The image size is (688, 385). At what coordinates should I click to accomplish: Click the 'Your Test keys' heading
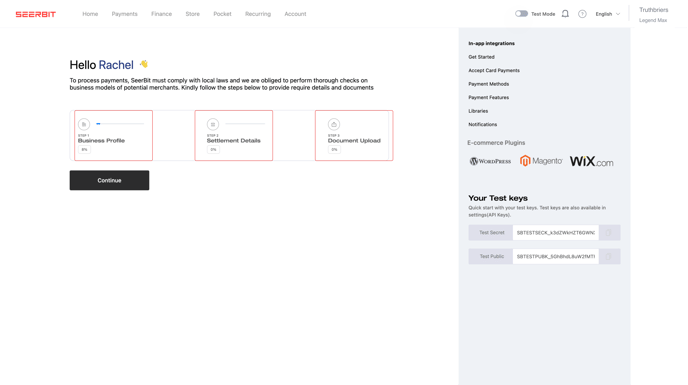498,198
